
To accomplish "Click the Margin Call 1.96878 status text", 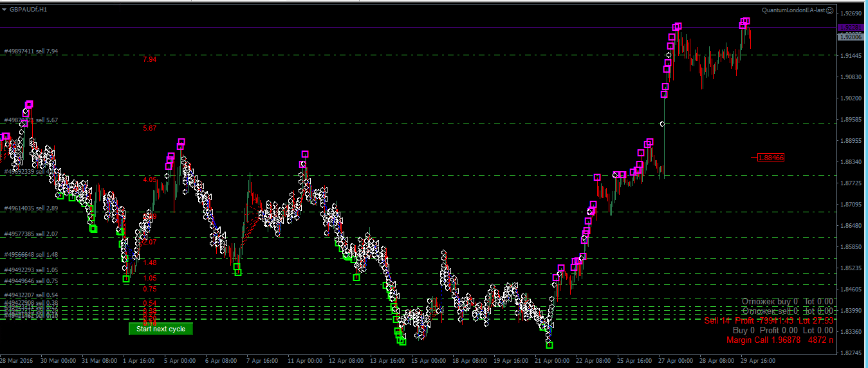I will coord(780,340).
